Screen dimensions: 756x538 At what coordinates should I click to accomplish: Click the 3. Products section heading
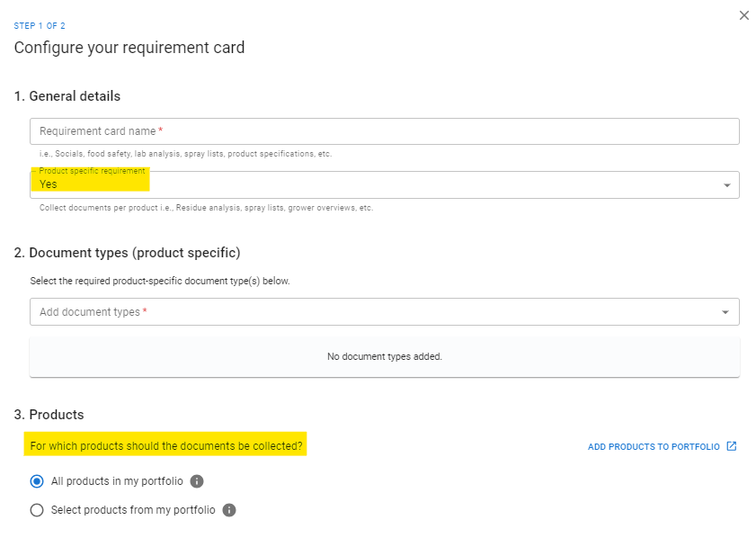(x=49, y=415)
